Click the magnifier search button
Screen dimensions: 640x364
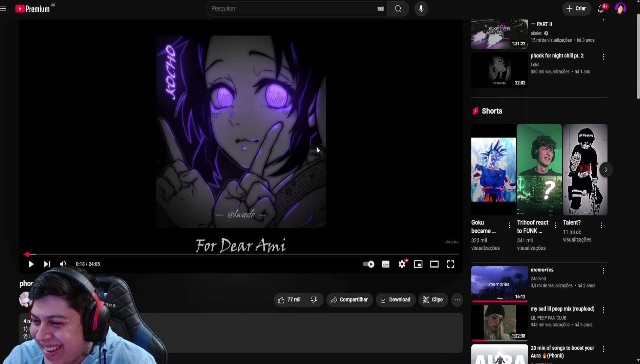point(398,8)
